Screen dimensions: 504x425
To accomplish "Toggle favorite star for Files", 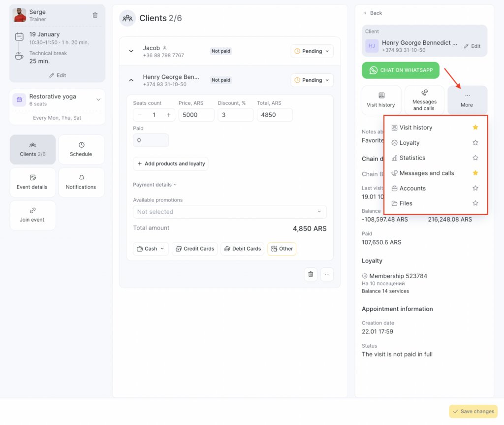I will point(475,203).
